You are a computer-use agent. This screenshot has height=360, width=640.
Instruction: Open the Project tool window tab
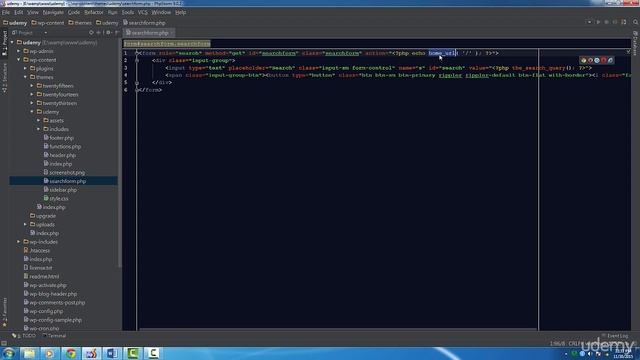(4, 43)
